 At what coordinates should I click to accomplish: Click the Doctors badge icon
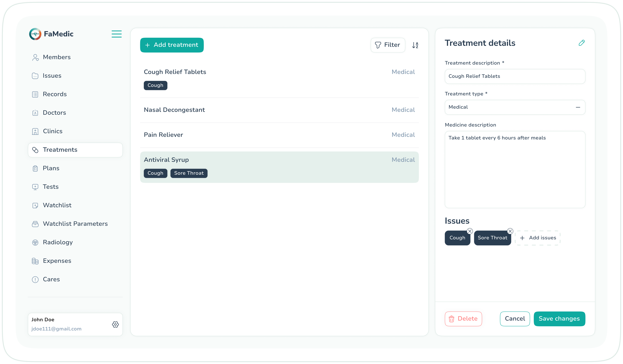click(35, 113)
